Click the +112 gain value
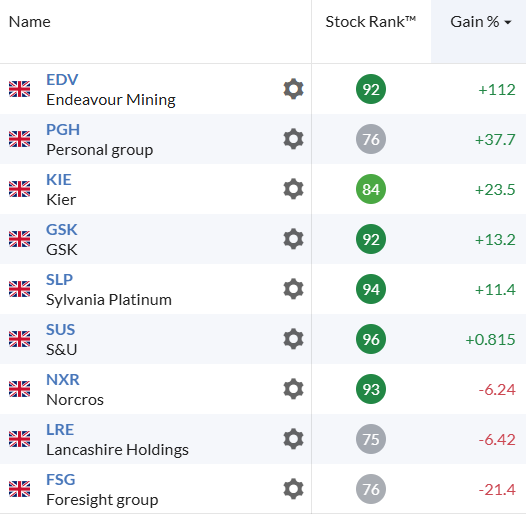526x516 pixels. tap(497, 90)
